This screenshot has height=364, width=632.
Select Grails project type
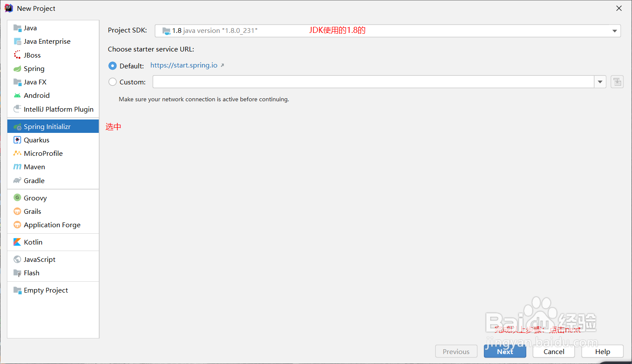coord(53,211)
